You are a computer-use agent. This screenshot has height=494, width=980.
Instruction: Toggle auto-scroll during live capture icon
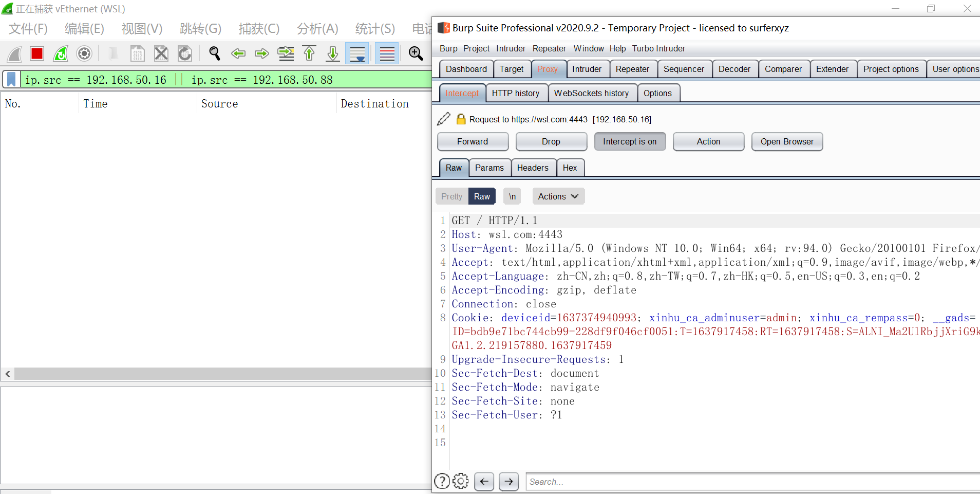tap(357, 53)
